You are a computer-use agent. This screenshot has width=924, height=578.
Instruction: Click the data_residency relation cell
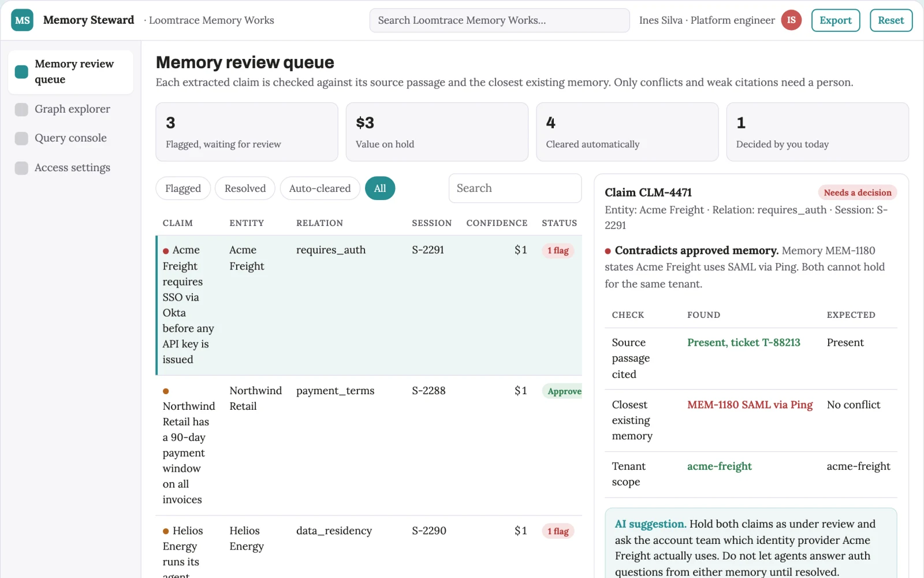point(334,531)
